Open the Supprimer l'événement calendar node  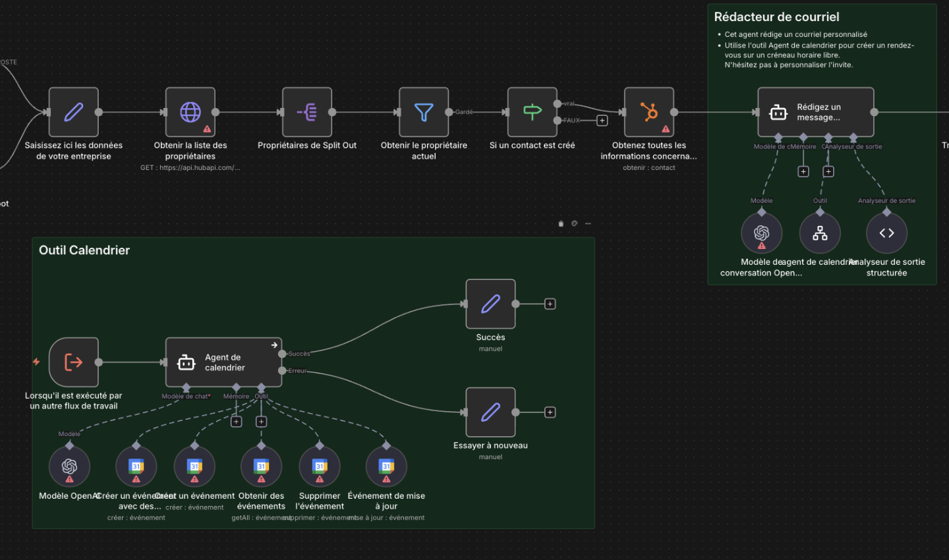tap(320, 466)
